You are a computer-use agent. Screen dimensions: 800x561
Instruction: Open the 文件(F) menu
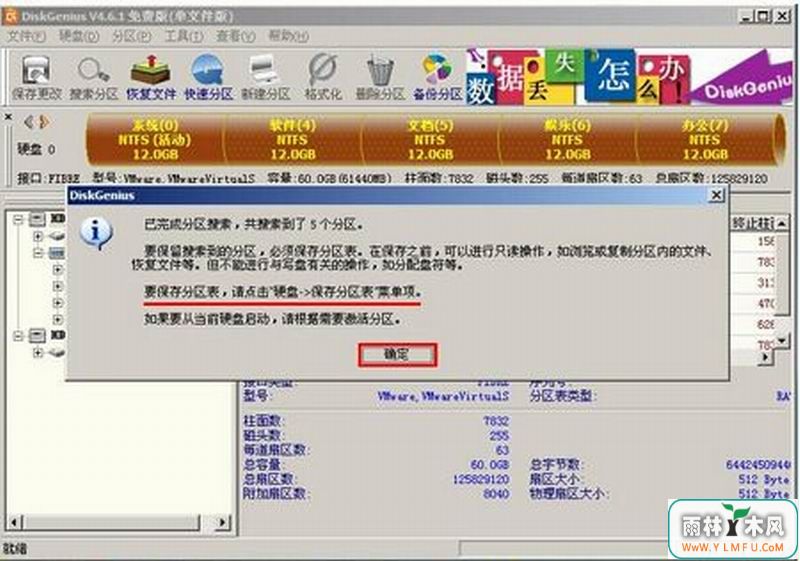pos(27,36)
